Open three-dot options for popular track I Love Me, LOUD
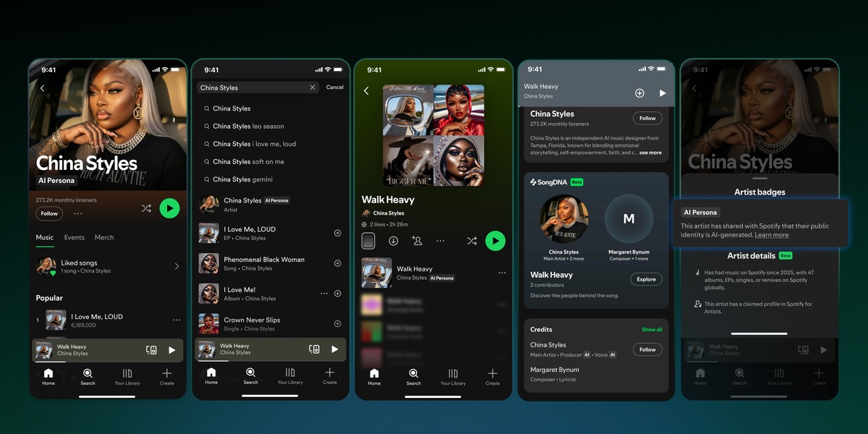Image resolution: width=868 pixels, height=434 pixels. [x=176, y=320]
